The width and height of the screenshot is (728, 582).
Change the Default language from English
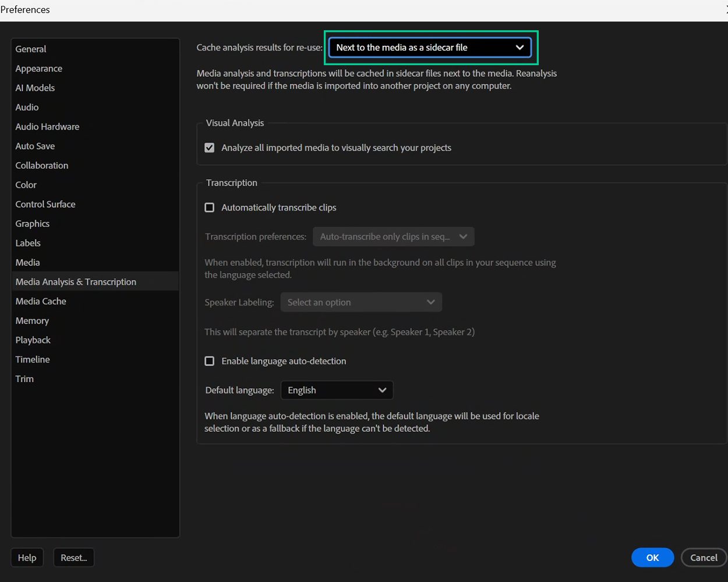[337, 390]
